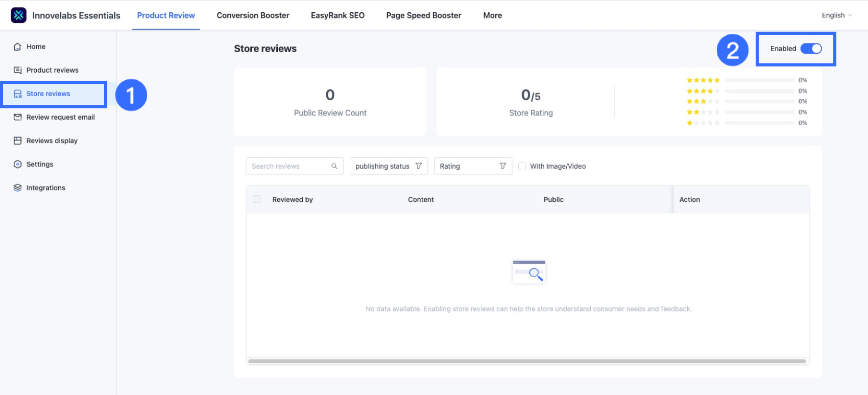The height and width of the screenshot is (395, 868).
Task: Toggle the Enabled store reviews switch
Action: pos(811,49)
